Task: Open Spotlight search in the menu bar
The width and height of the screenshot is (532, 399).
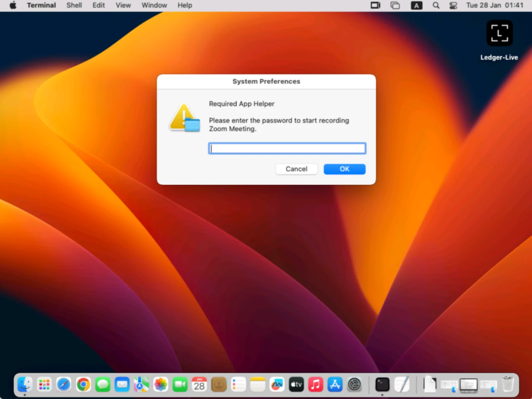Action: pyautogui.click(x=436, y=5)
